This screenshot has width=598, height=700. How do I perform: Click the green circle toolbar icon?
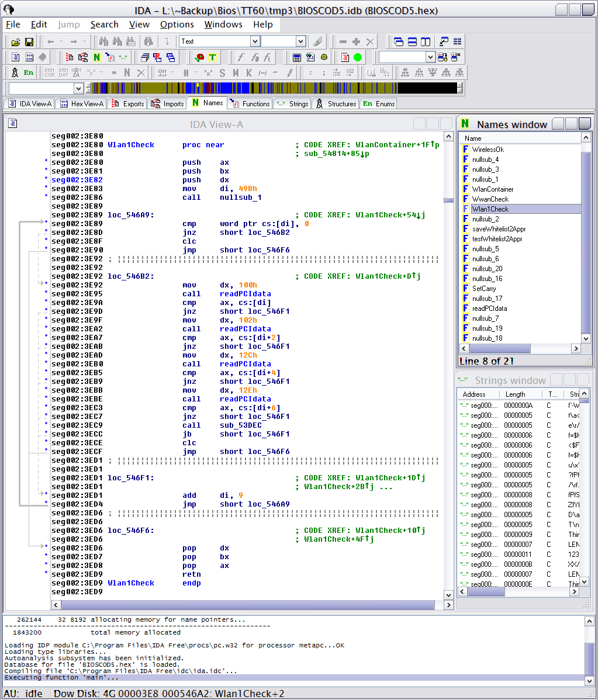click(358, 57)
